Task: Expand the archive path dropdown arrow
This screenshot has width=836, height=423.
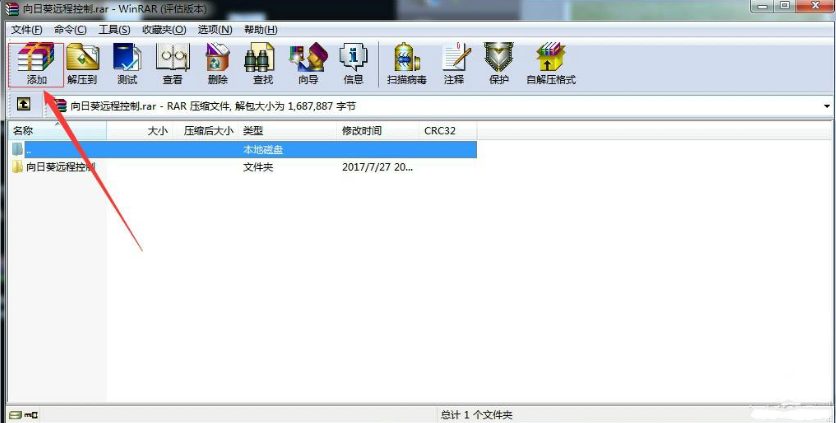Action: 827,106
